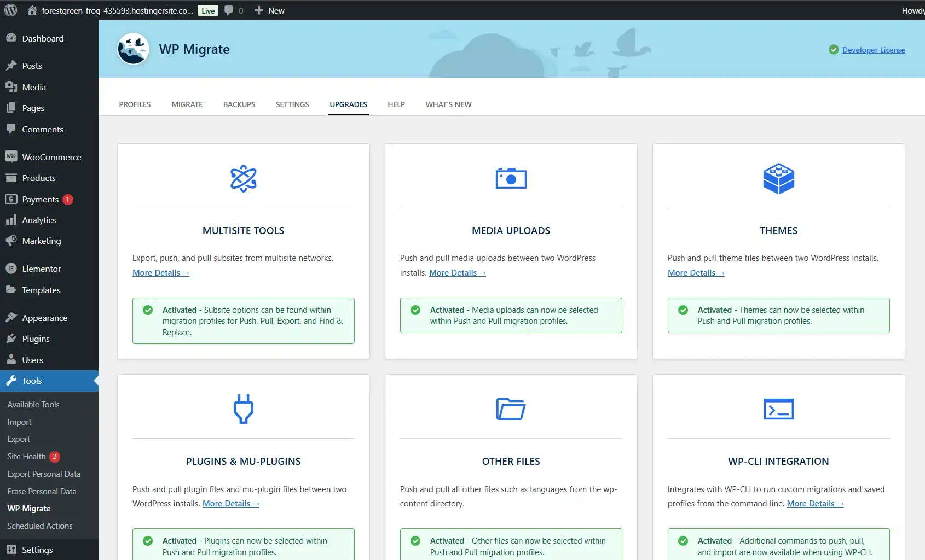Click the Multisite Tools atom icon

pyautogui.click(x=244, y=178)
